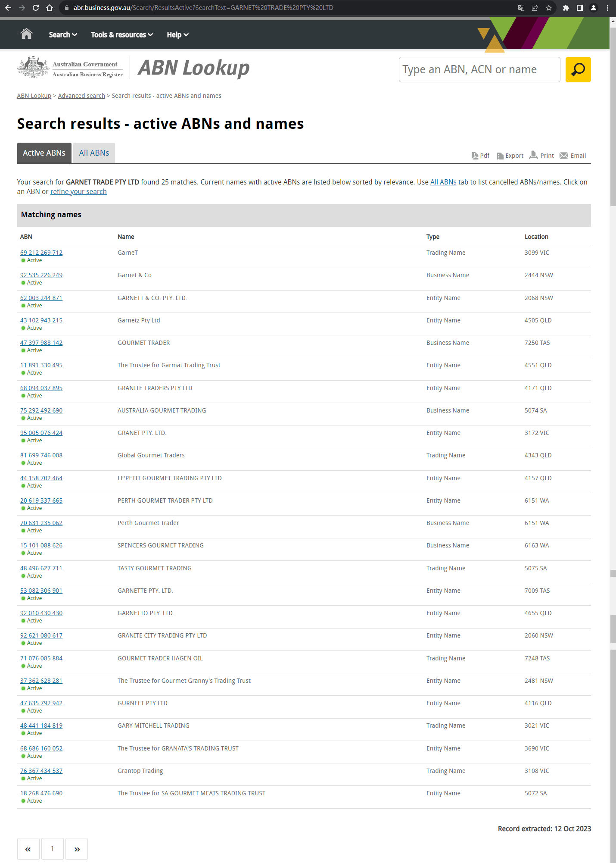Open ABN 70 631 235 062
Viewport: 616px width, 863px height.
click(41, 523)
